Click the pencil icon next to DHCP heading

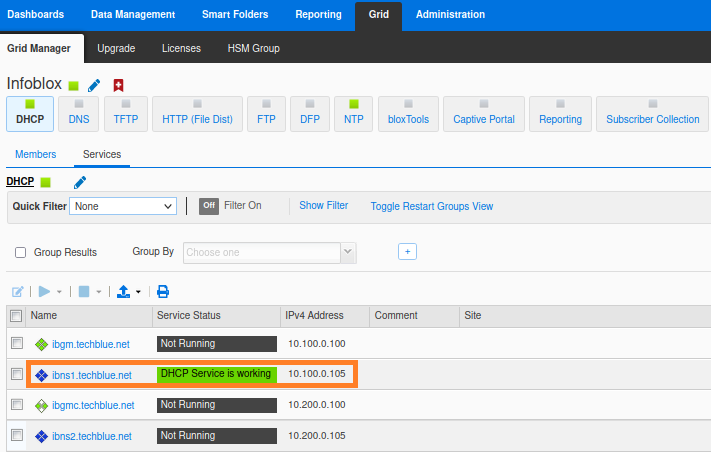coord(80,182)
